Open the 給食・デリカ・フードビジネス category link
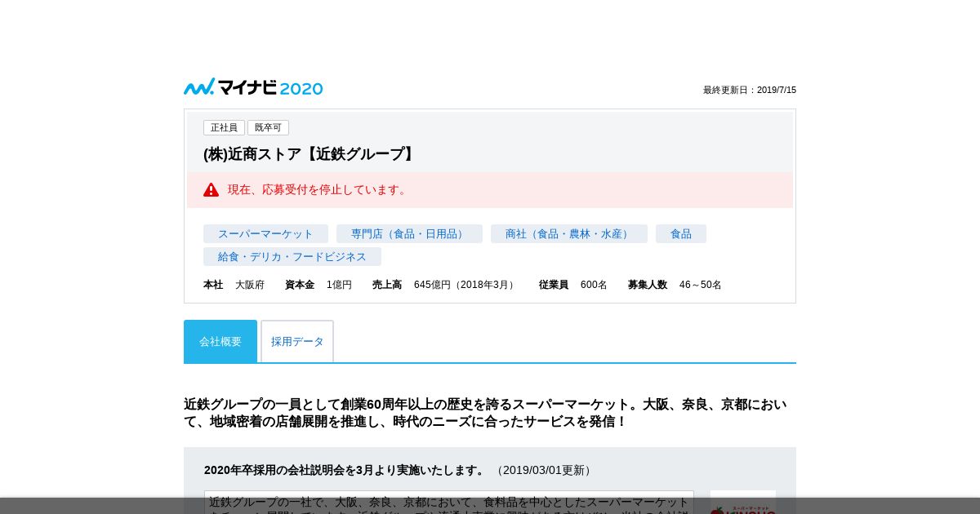 click(292, 257)
